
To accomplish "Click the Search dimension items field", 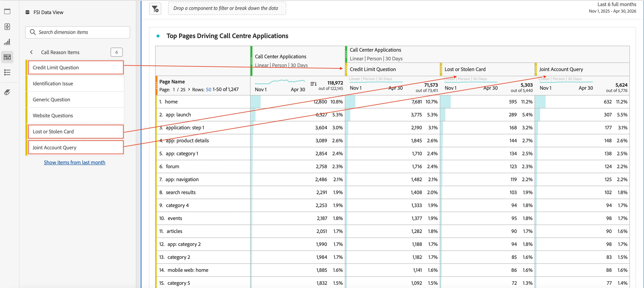I will coord(78,32).
